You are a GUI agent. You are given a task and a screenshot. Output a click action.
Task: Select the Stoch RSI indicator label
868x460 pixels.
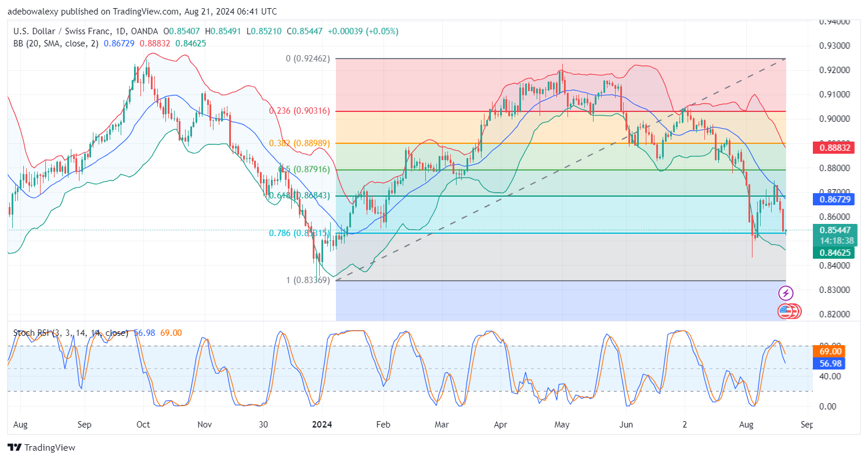[x=71, y=333]
